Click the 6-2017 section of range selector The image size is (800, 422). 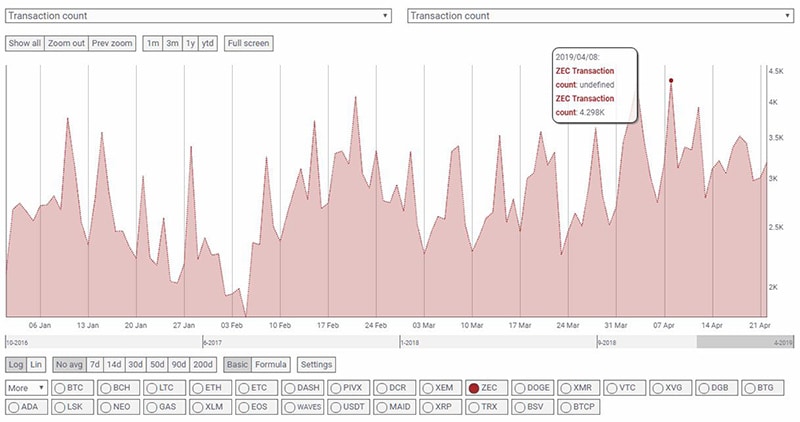pyautogui.click(x=301, y=342)
